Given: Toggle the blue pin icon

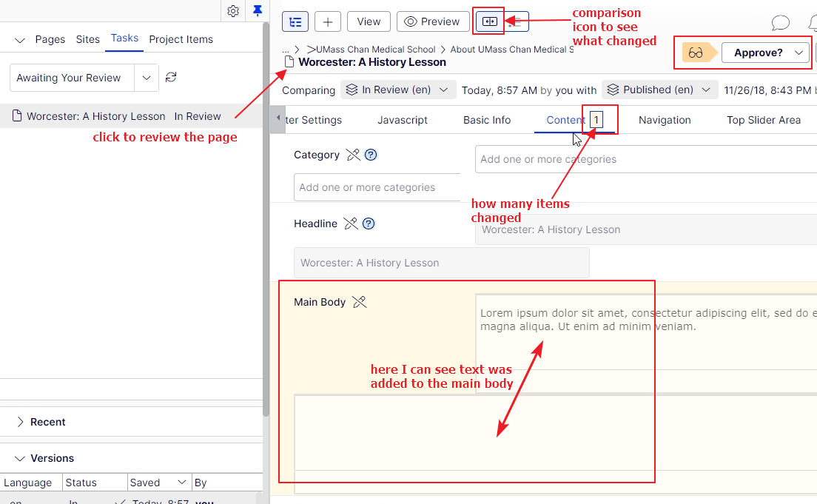Looking at the screenshot, I should pyautogui.click(x=257, y=11).
